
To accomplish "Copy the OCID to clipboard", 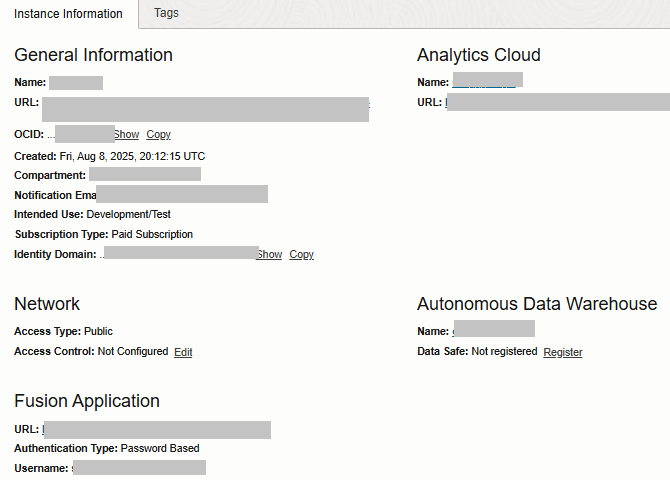I will [x=158, y=134].
